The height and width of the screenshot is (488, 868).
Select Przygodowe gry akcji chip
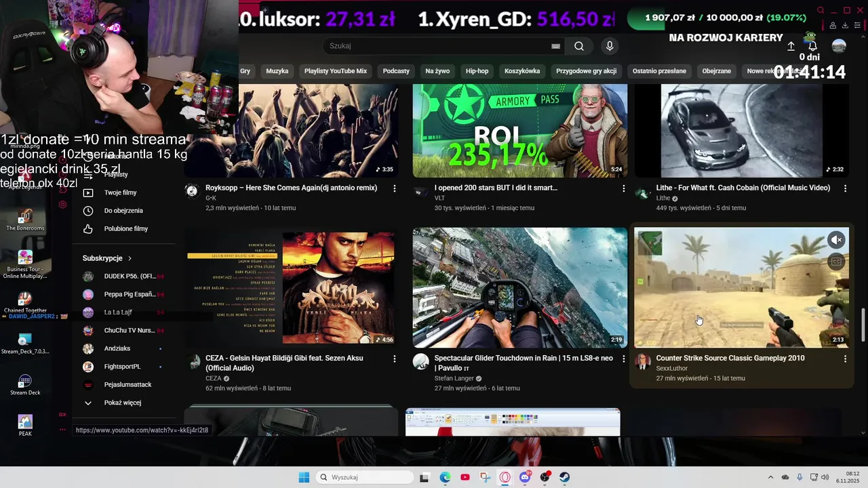pyautogui.click(x=586, y=70)
